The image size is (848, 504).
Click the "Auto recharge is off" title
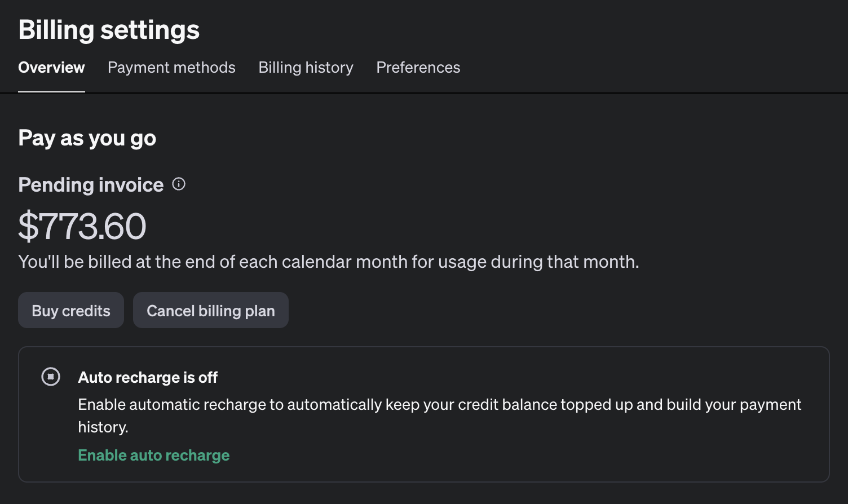tap(148, 378)
